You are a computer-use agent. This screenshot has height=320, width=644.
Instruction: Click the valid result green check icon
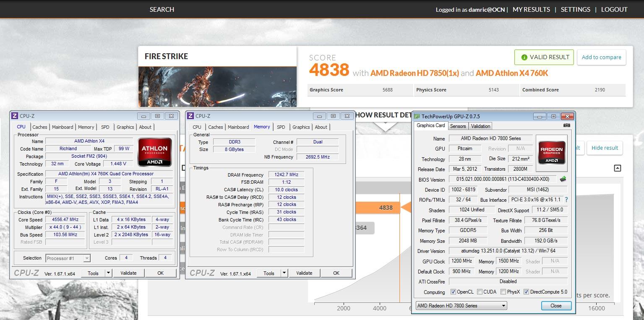click(524, 57)
